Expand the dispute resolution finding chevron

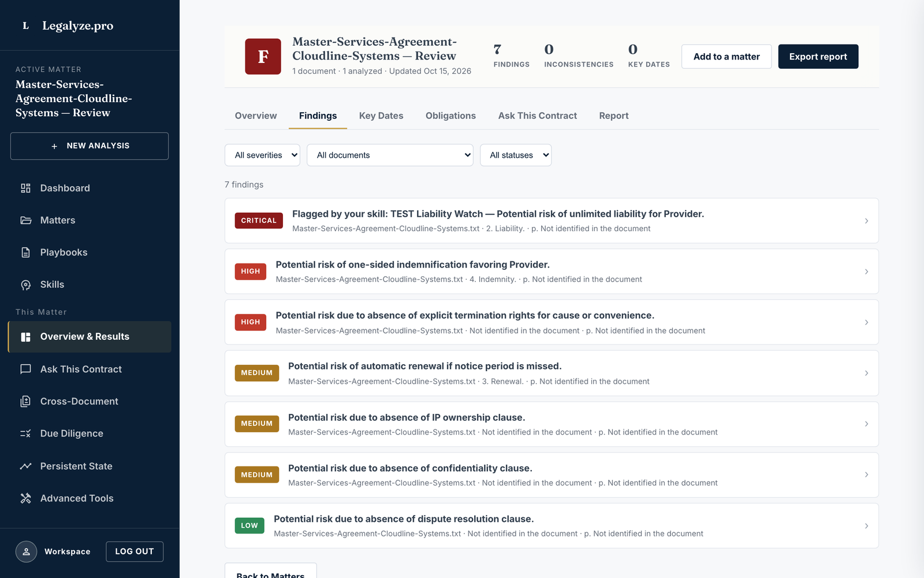pyautogui.click(x=866, y=526)
